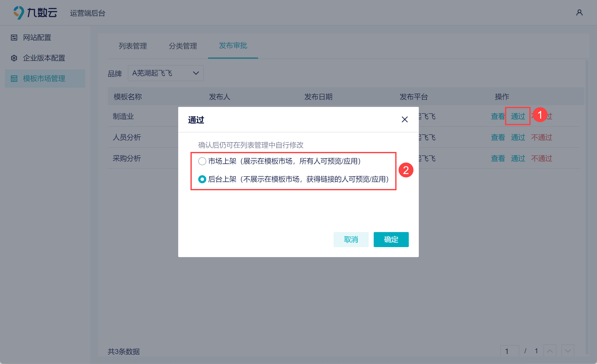This screenshot has height=364, width=597.
Task: Click the 取消 button
Action: tap(351, 240)
